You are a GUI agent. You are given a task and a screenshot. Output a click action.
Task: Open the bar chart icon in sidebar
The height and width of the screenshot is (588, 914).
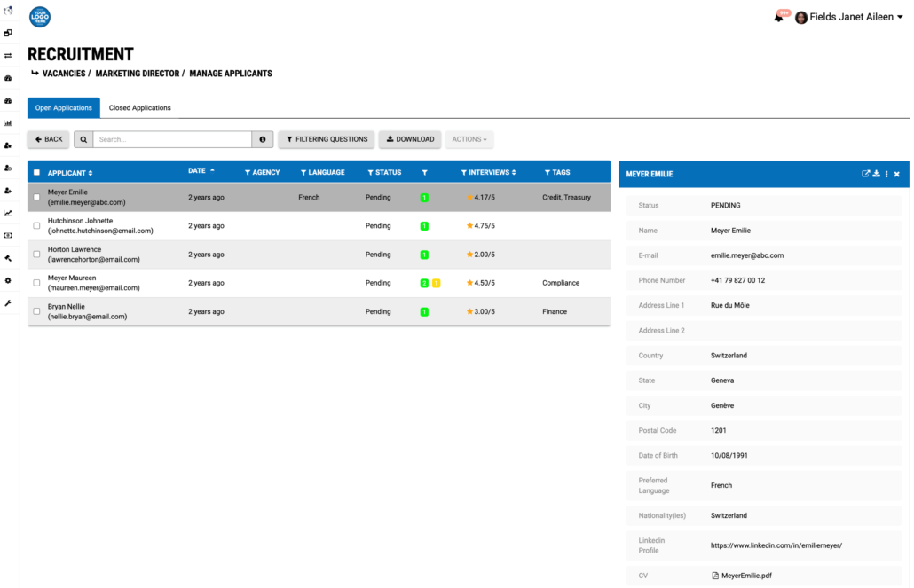8,122
